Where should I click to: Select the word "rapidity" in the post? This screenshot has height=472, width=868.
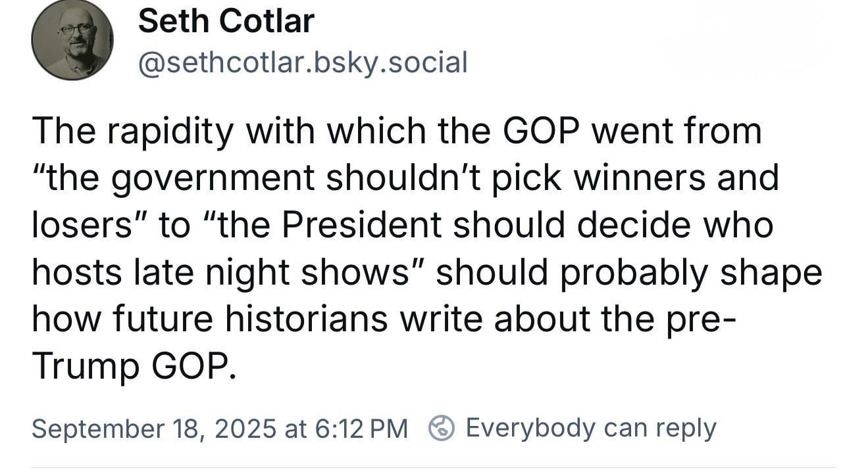(x=170, y=131)
